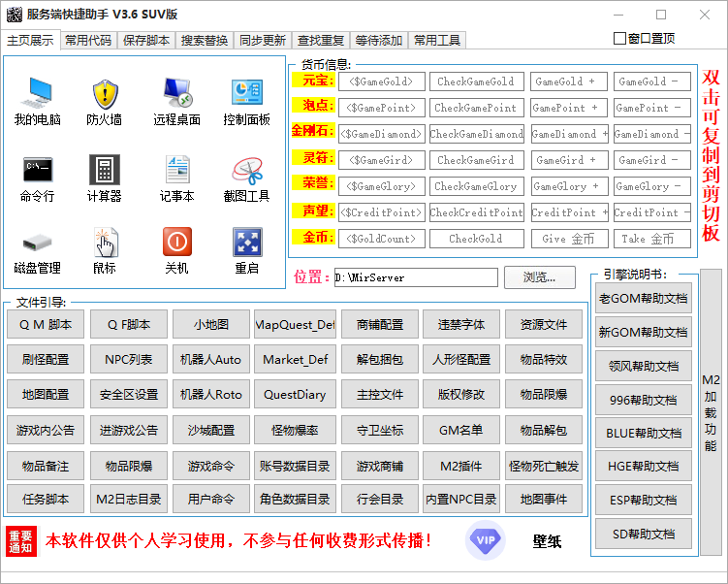Click the M2加载功能 vertical button
The height and width of the screenshot is (584, 728).
[x=711, y=412]
